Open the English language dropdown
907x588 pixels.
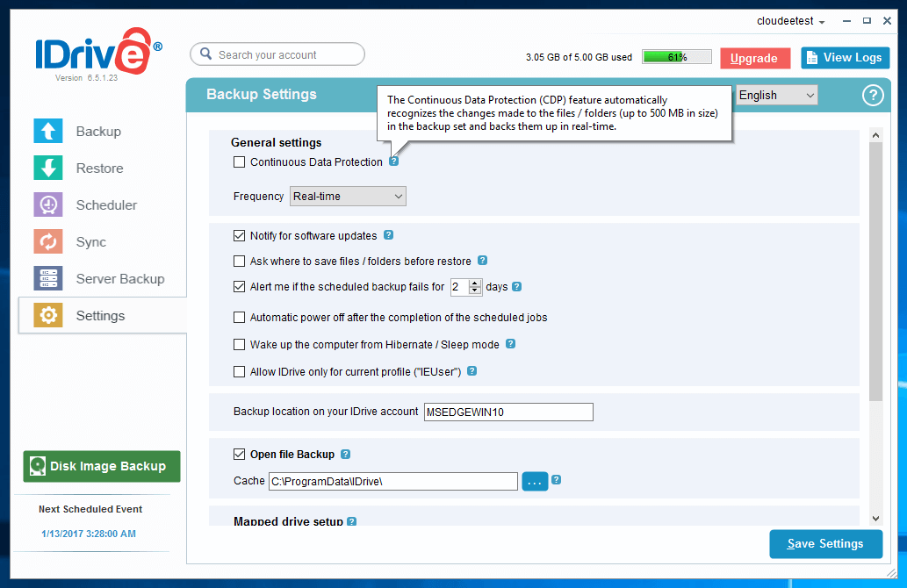coord(776,95)
